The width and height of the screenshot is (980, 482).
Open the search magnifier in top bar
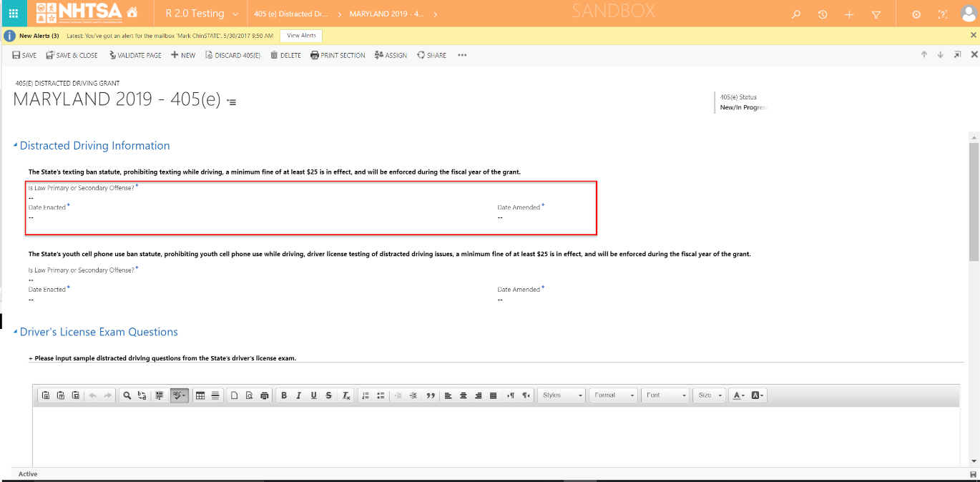(x=796, y=14)
